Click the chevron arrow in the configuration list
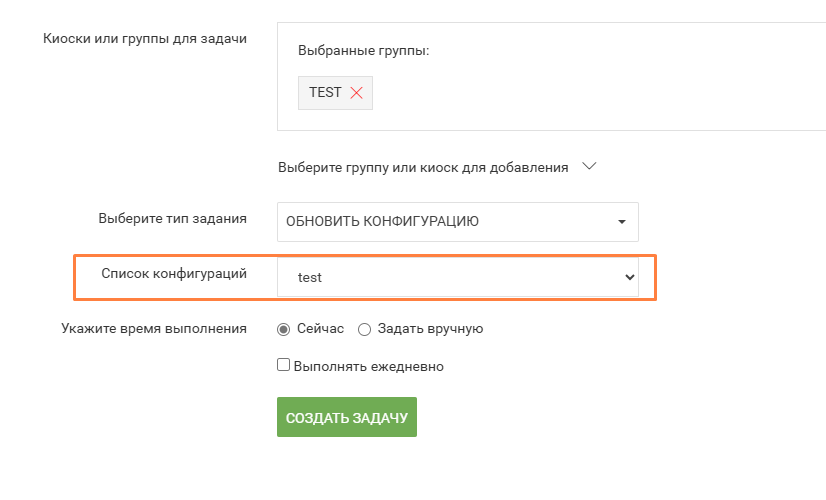This screenshot has width=826, height=500. tap(629, 277)
